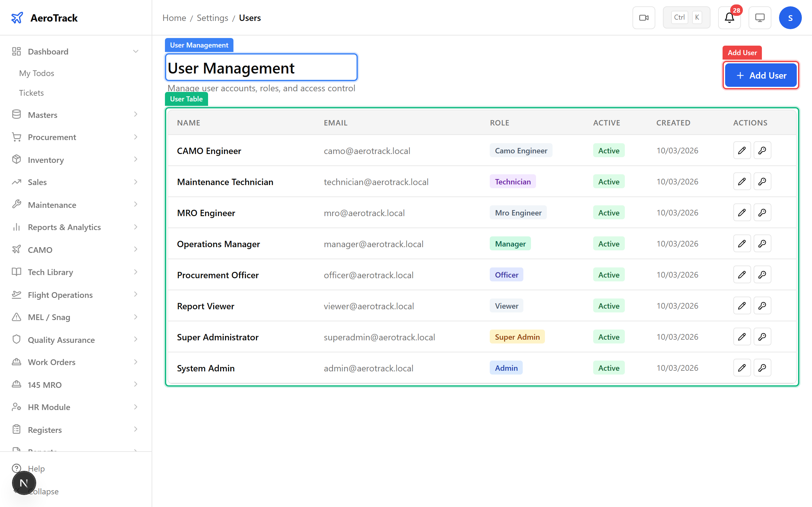812x507 pixels.
Task: Click the edit pencil for CAMO Engineer
Action: [x=742, y=150]
